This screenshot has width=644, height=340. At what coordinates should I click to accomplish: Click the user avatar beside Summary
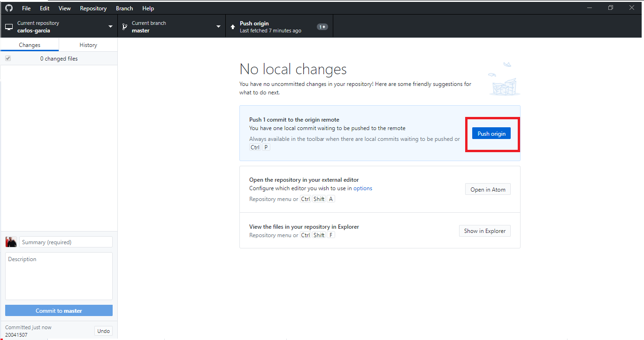pyautogui.click(x=11, y=242)
